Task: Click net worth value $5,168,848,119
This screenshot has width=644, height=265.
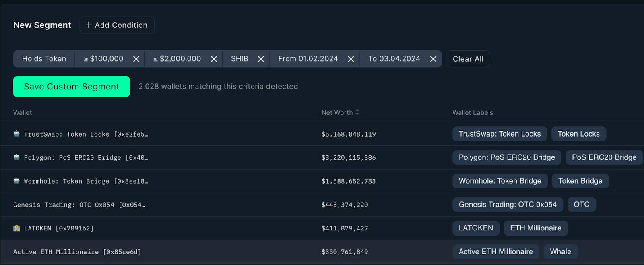Action: pos(349,134)
